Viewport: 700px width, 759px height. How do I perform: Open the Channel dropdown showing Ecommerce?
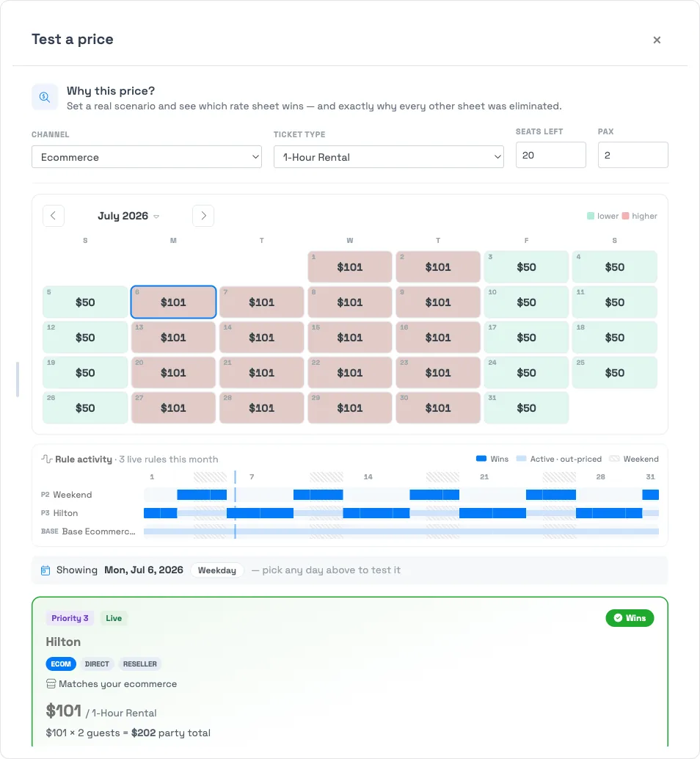coord(147,157)
